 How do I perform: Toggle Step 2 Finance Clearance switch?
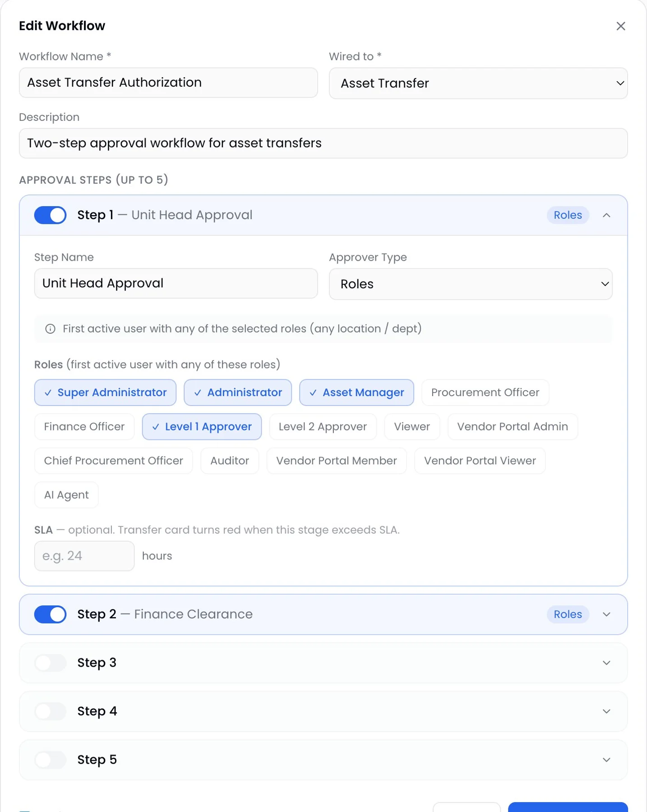pos(50,614)
